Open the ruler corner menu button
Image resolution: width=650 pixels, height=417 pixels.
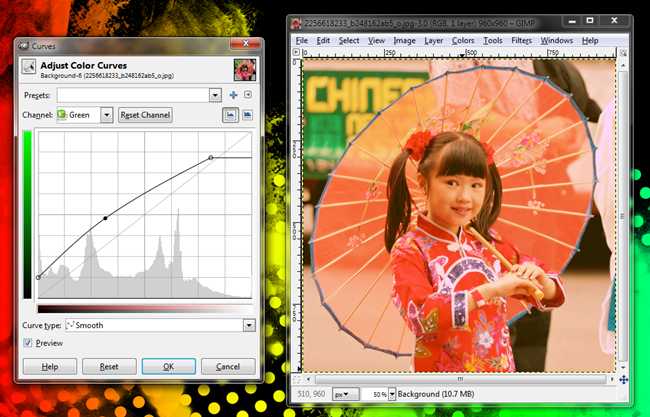pyautogui.click(x=296, y=52)
